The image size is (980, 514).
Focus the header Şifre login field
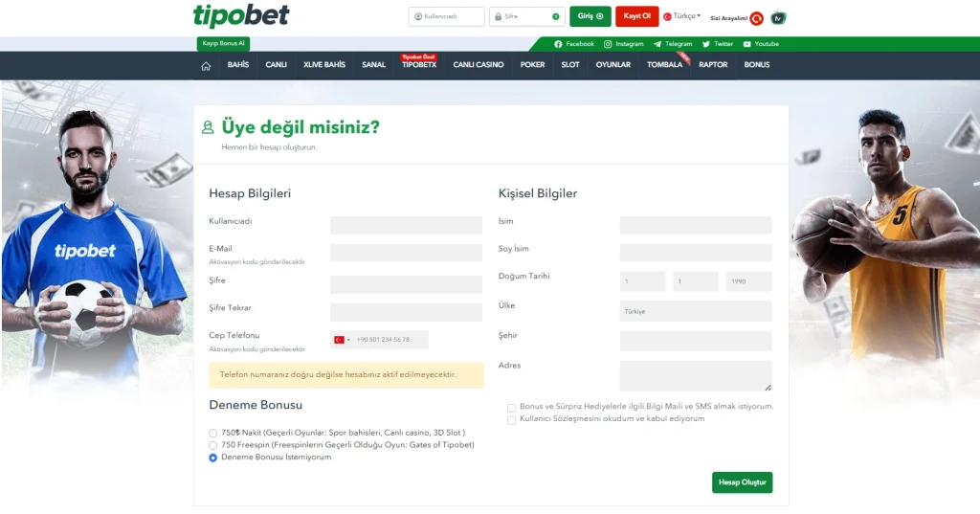(527, 17)
